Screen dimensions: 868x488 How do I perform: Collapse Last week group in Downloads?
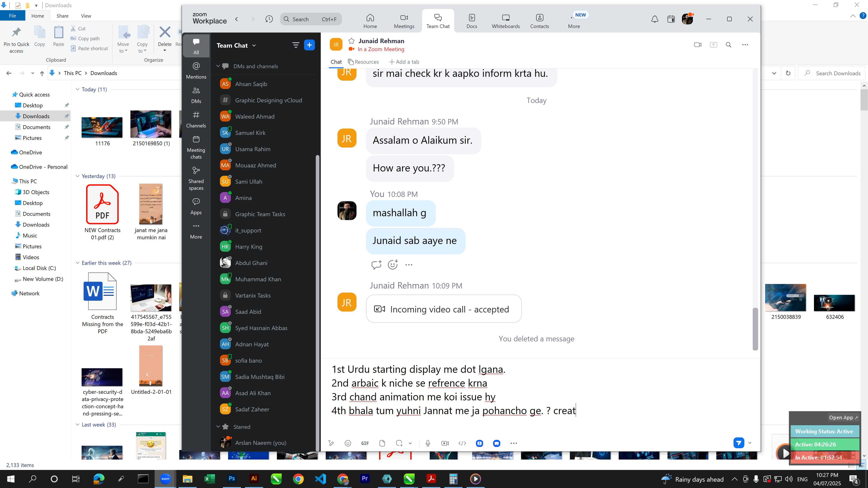pyautogui.click(x=78, y=425)
